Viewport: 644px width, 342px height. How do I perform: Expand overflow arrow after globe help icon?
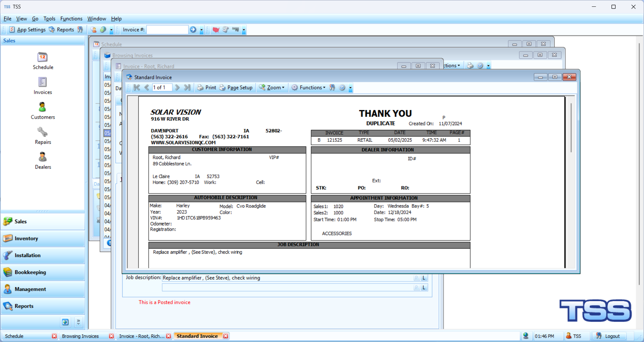coord(111,30)
